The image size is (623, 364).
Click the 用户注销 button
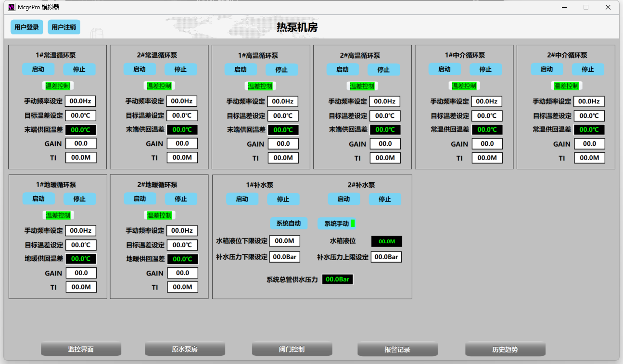64,27
